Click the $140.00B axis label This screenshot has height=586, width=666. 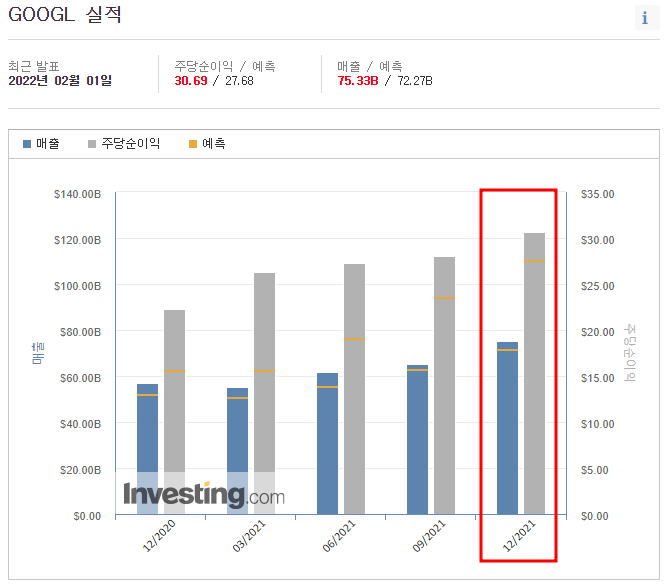(x=77, y=194)
